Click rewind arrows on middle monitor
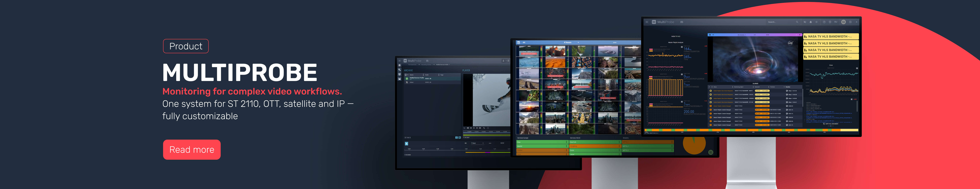 coord(524,43)
